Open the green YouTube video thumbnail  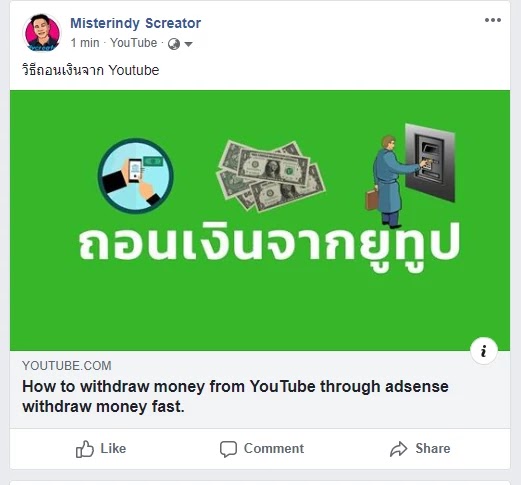(x=260, y=220)
